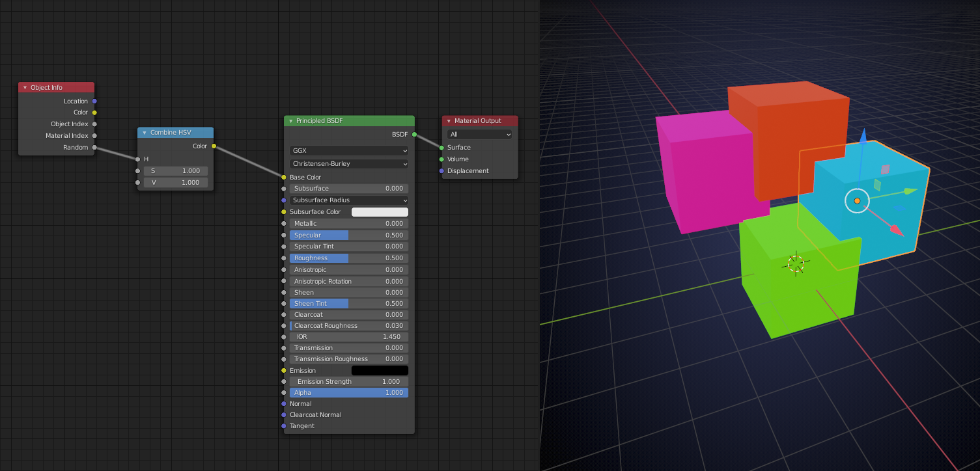Click the Clearcoat Normal input socket

coord(284,415)
